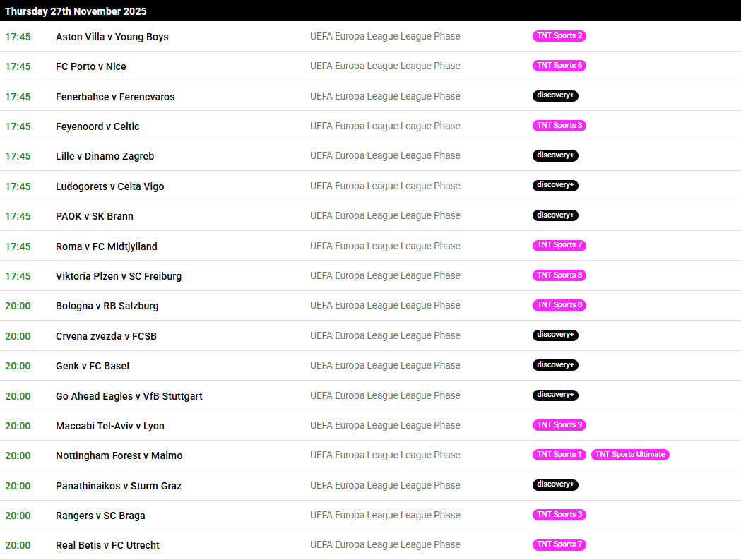Click TNT Sports 8 badge on Bologna row

pos(559,305)
